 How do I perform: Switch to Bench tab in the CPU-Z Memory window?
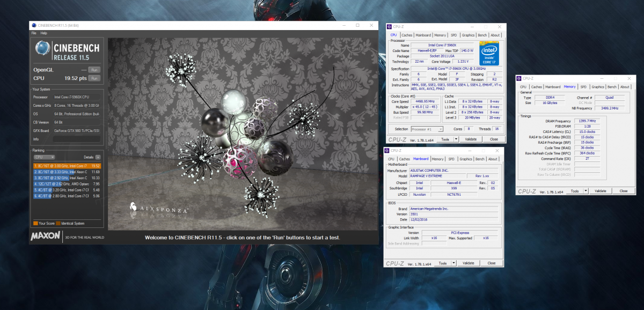coord(612,87)
